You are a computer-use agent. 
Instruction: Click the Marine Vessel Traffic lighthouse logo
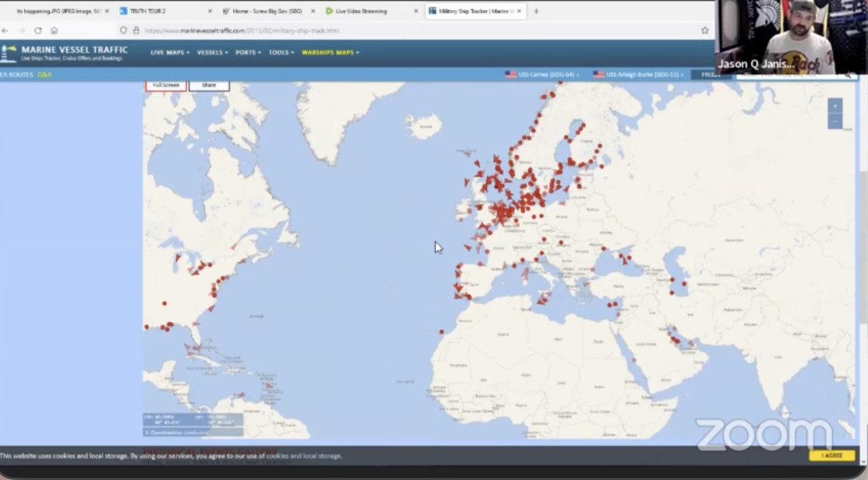9,54
